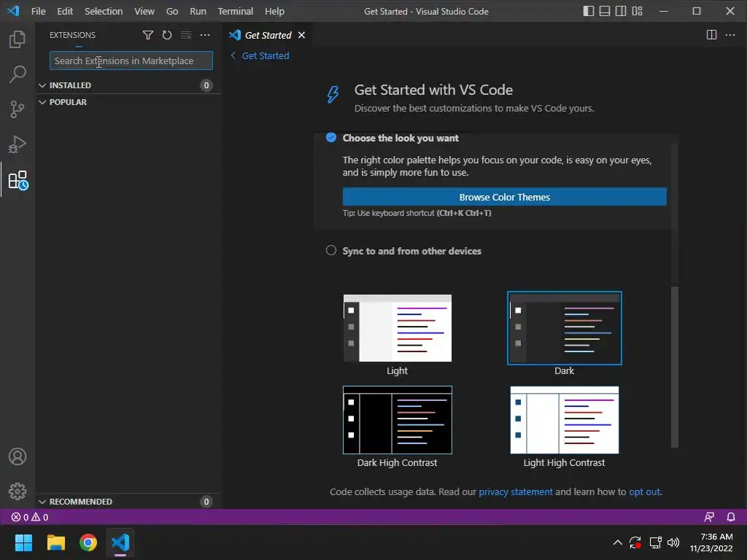Open the Edit menu
This screenshot has height=560, width=747.
[65, 11]
